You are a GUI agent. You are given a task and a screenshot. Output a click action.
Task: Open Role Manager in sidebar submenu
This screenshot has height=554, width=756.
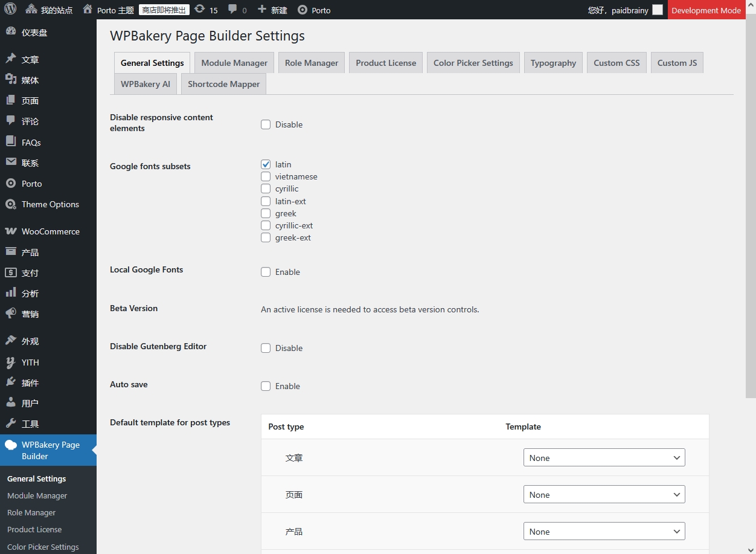tap(31, 512)
